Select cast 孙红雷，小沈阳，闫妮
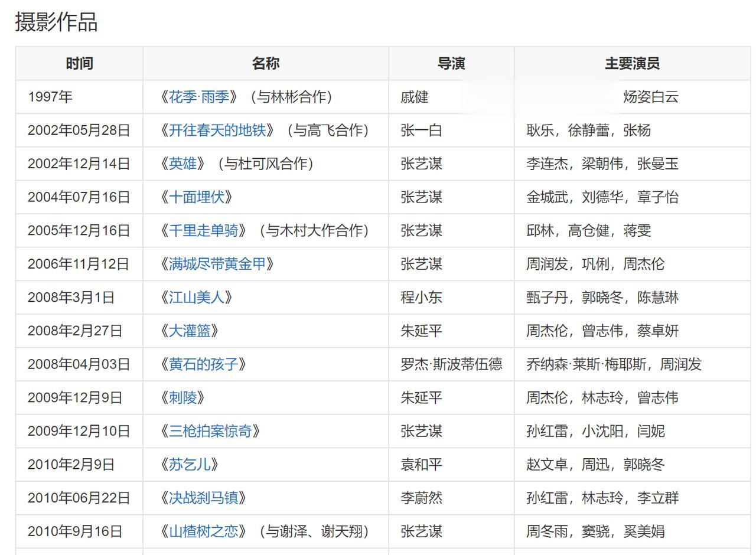This screenshot has width=756, height=555. tap(595, 431)
